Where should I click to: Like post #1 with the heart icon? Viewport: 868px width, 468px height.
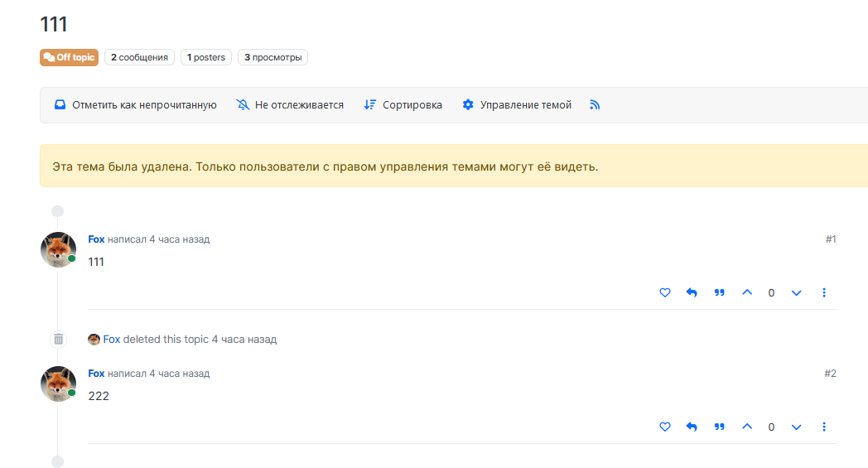[x=665, y=292]
